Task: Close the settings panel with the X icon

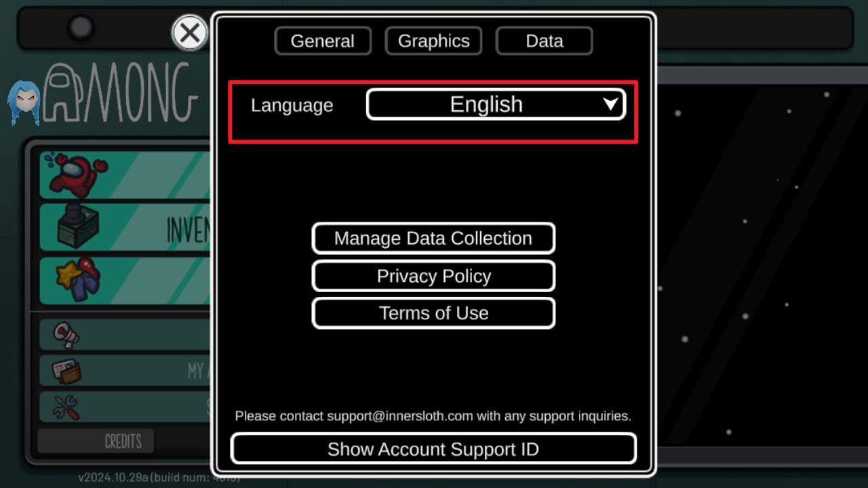Action: (x=190, y=33)
